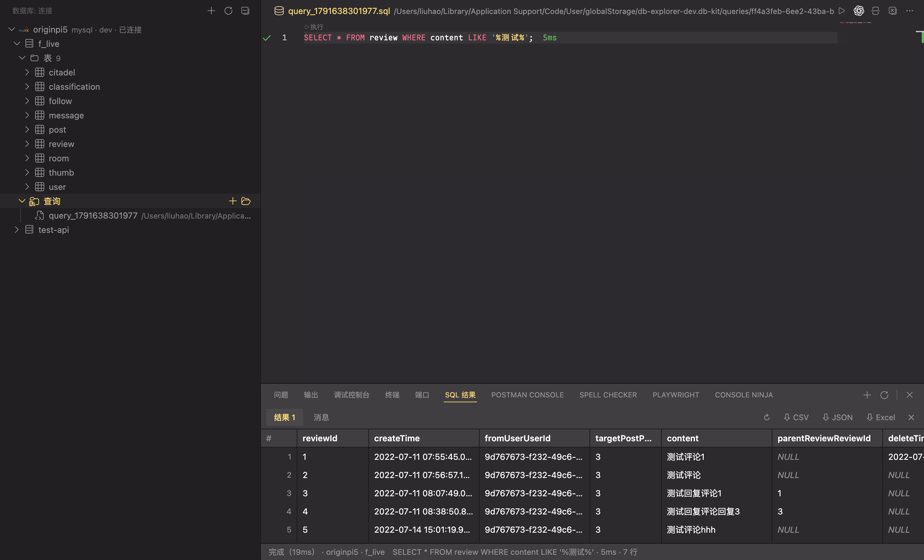Viewport: 924px width, 560px height.
Task: Click the classification table icon
Action: 40,87
